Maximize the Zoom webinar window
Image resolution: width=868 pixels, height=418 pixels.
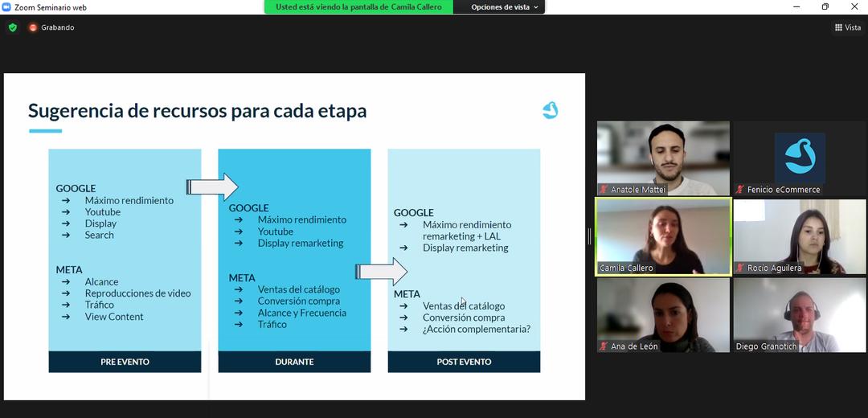[x=825, y=7]
